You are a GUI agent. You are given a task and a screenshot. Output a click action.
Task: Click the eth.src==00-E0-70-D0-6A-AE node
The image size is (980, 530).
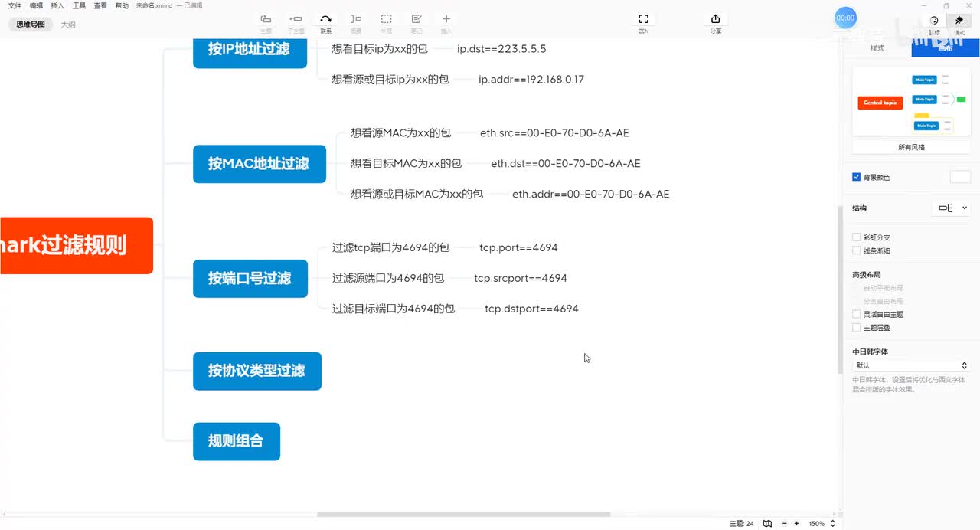tap(554, 133)
